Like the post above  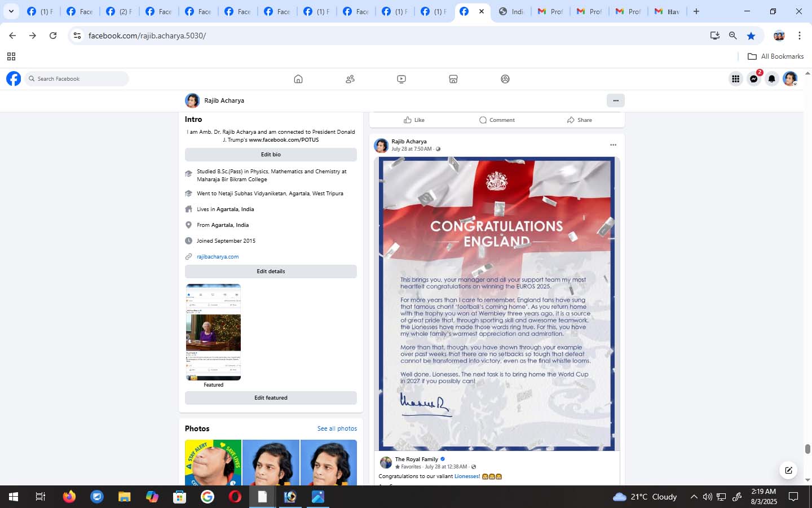coord(414,120)
